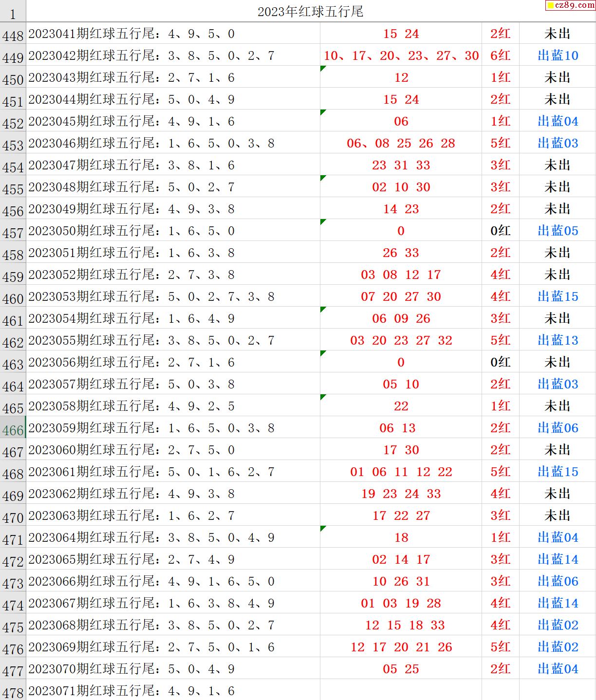
Task: Click the cell reading 出蓝05
Action: [558, 231]
